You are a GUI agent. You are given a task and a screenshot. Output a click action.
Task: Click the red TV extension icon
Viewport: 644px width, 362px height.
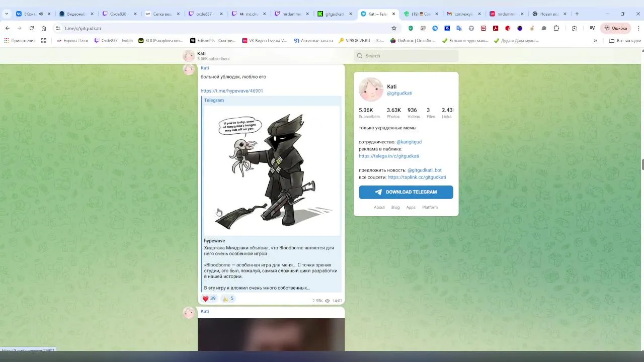[484, 28]
